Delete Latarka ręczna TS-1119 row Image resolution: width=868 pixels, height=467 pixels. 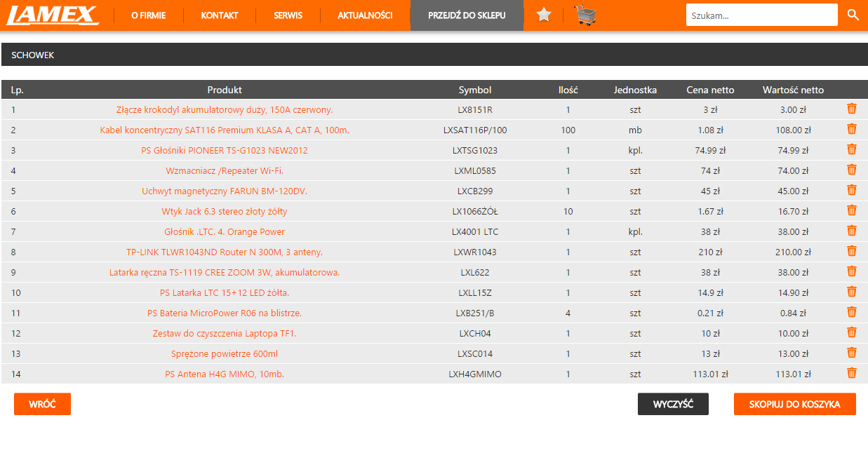coord(852,271)
